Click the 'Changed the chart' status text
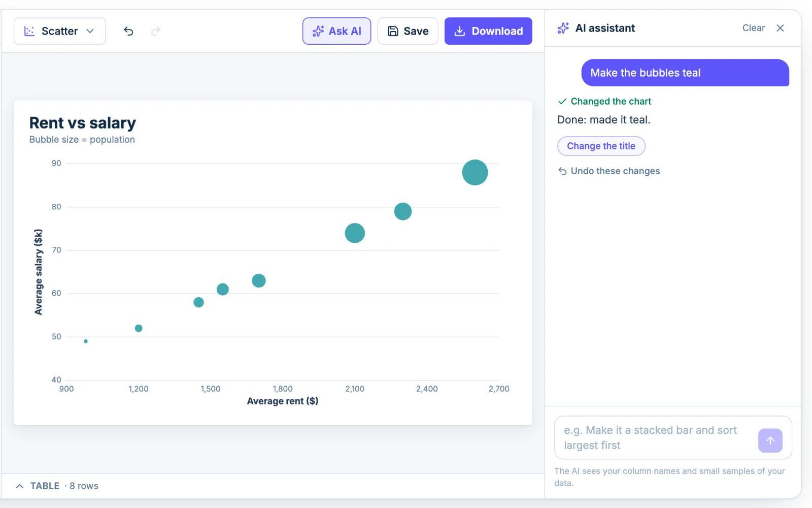 point(611,101)
